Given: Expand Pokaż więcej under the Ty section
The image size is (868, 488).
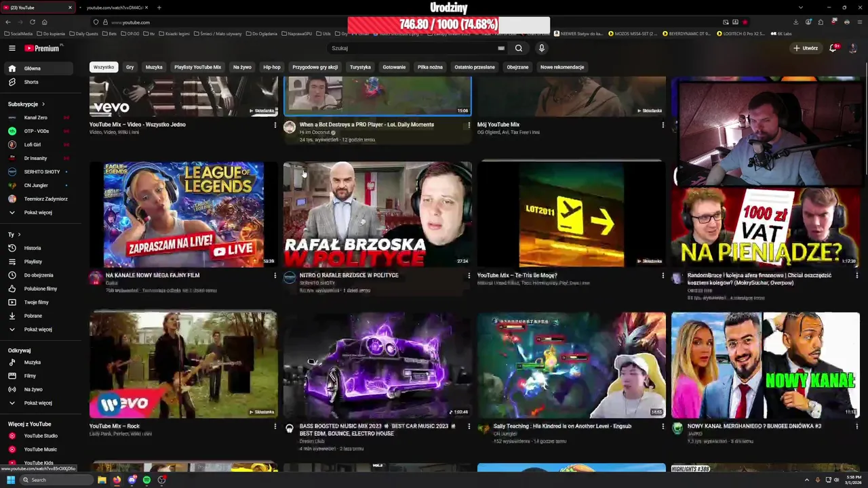Looking at the screenshot, I should (39, 329).
